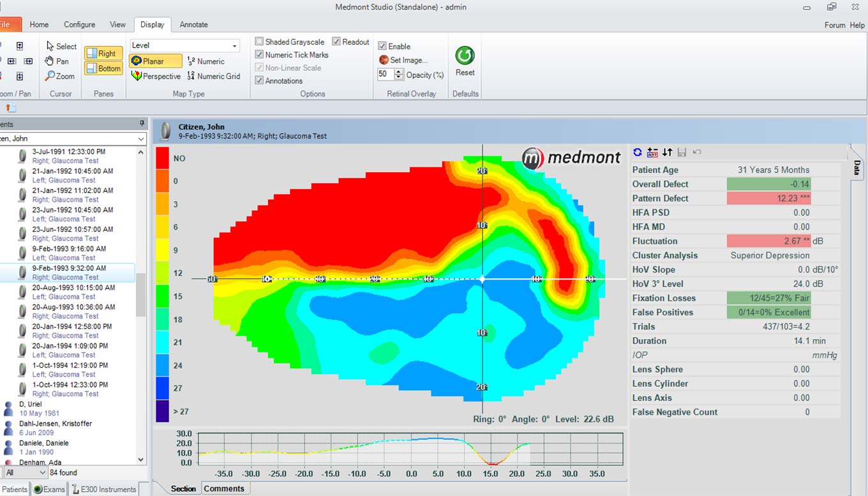Switch to the Comments tab
Screen dimensions: 868x496
223,488
